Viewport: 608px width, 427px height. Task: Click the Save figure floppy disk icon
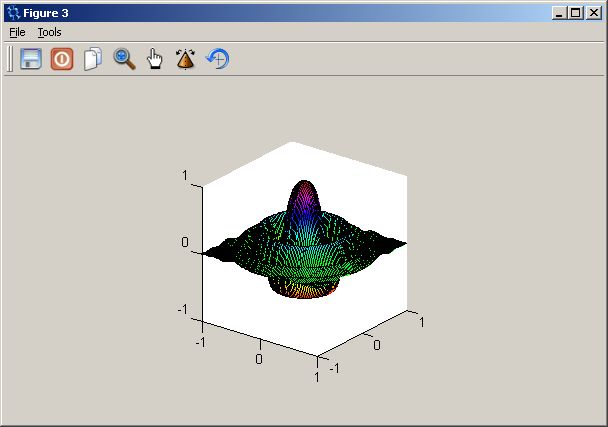coord(31,59)
